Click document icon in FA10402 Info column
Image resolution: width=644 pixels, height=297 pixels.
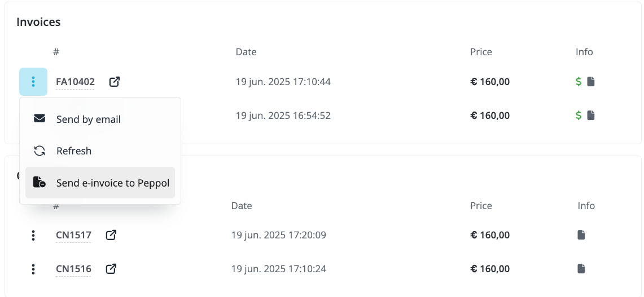(590, 82)
